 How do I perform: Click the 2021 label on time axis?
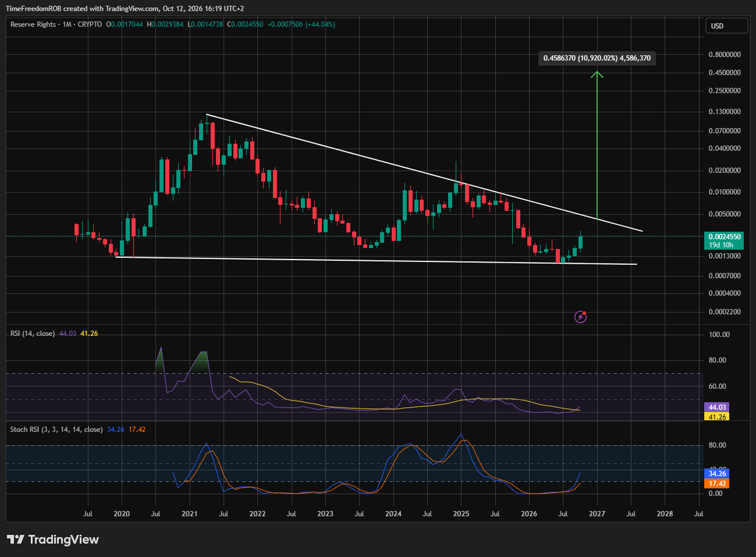coord(190,515)
